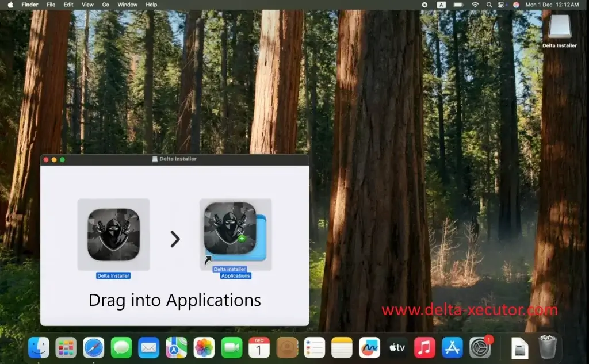Open the View menu
This screenshot has height=364, width=589.
coord(87,5)
